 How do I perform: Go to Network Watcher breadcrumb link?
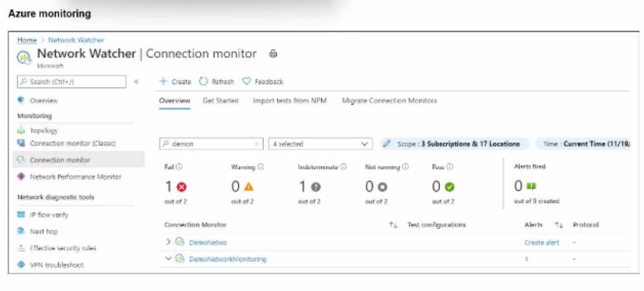click(x=76, y=40)
